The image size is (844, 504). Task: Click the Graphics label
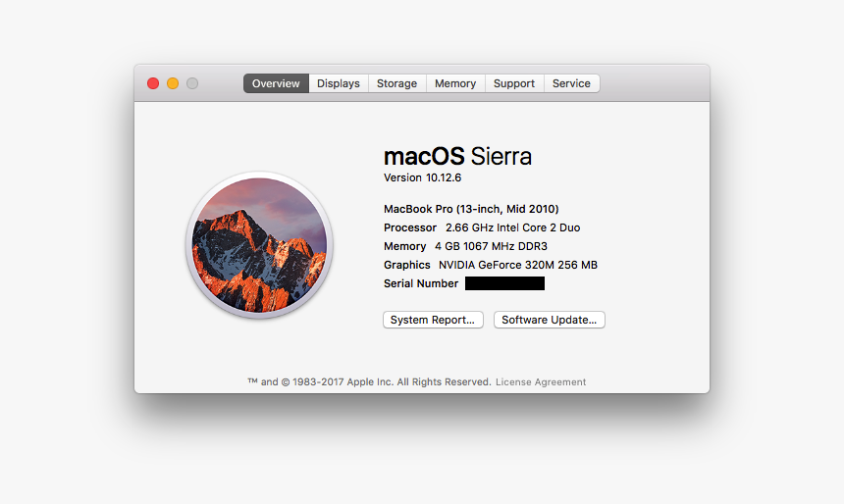[407, 265]
